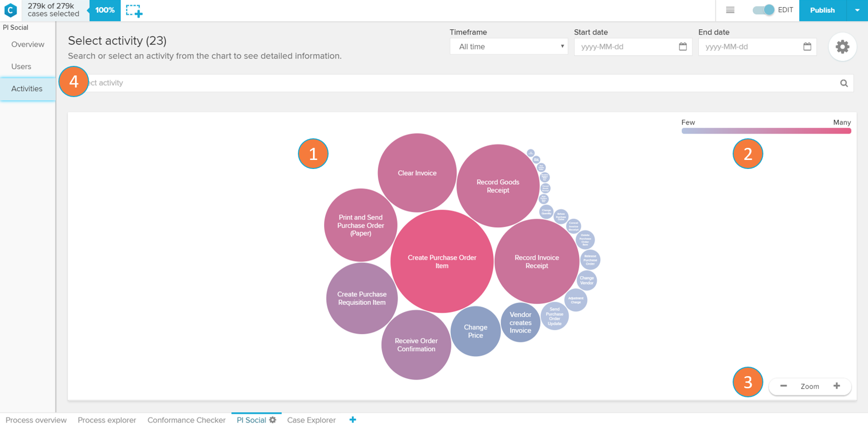Open the Case Explorer tab
This screenshot has width=868, height=427.
point(311,420)
